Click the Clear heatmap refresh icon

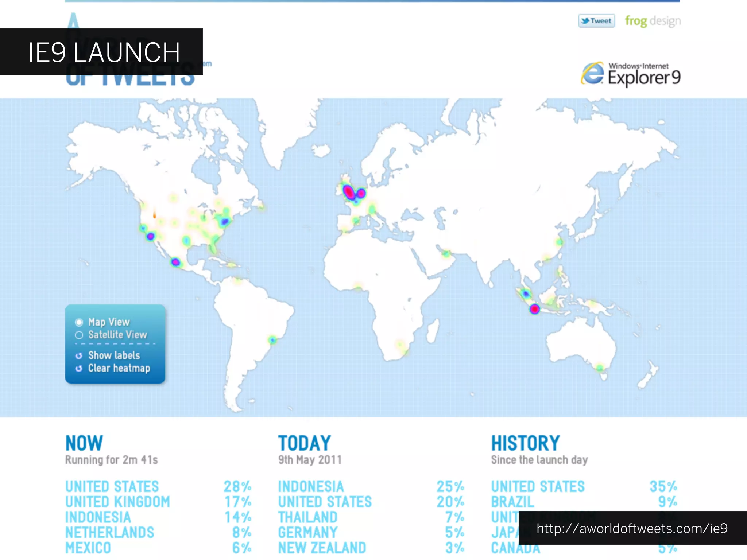[79, 369]
